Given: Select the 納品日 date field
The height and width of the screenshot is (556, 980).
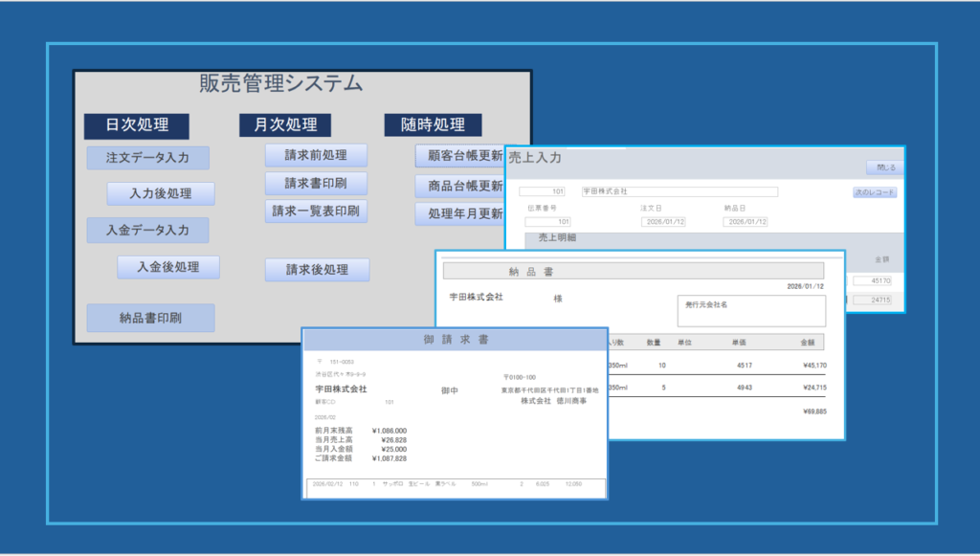Looking at the screenshot, I should coord(746,222).
